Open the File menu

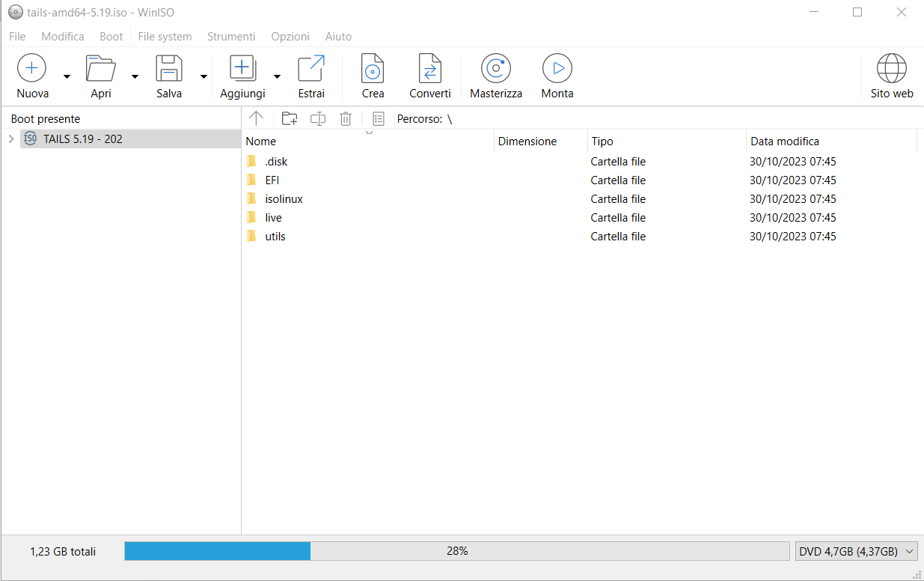click(17, 36)
